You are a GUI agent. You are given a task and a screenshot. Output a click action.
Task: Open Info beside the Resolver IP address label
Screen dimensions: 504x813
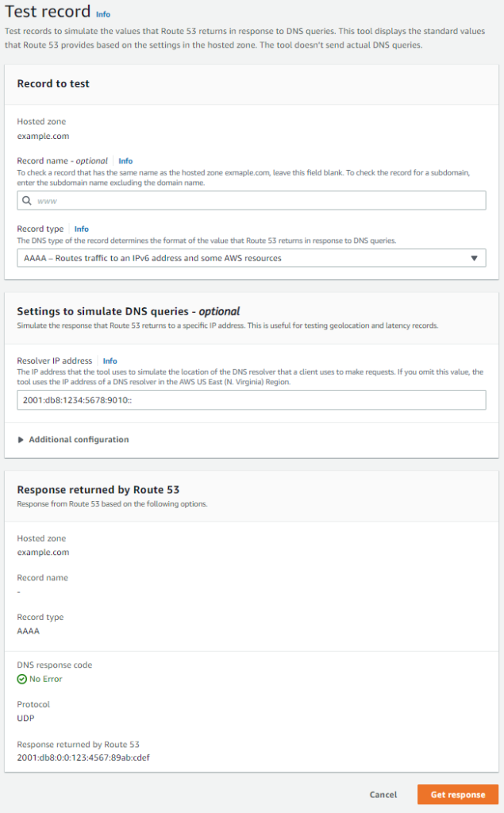pyautogui.click(x=110, y=360)
